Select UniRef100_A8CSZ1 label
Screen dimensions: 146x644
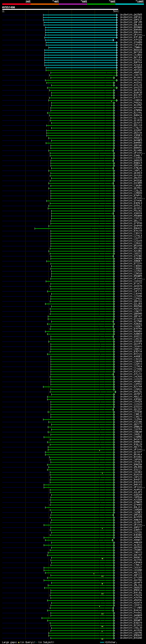(131, 572)
